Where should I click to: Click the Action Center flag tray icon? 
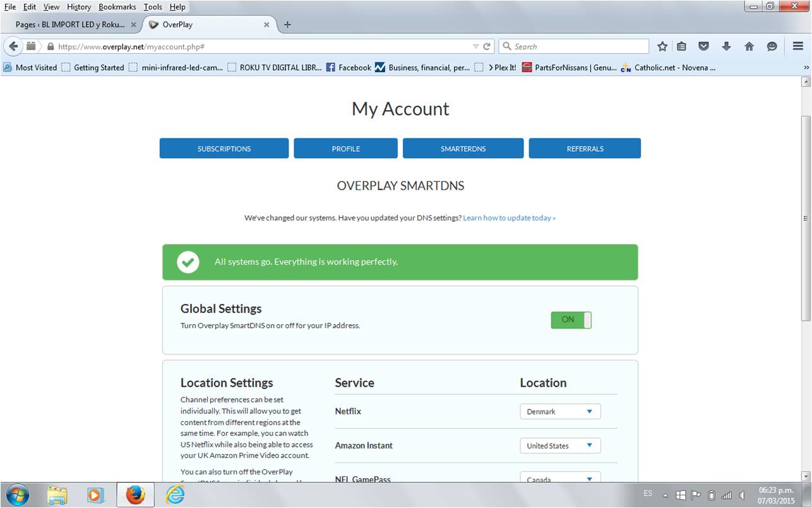pyautogui.click(x=696, y=495)
